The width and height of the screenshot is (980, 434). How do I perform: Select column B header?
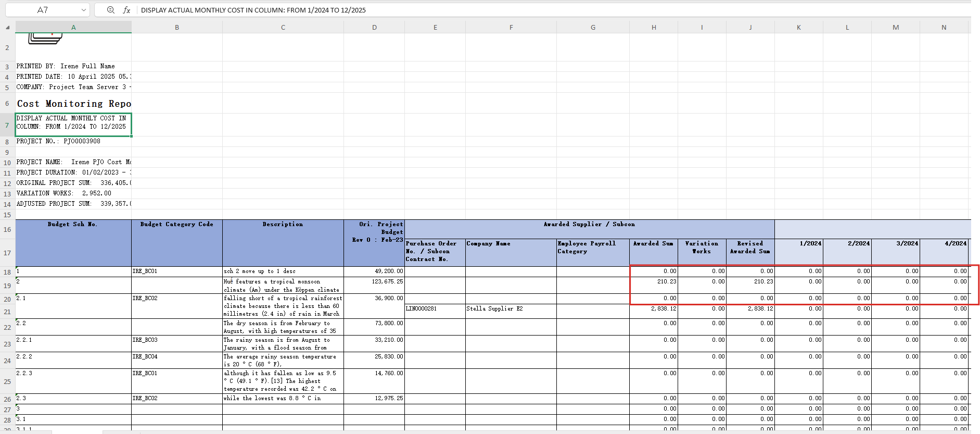(177, 28)
